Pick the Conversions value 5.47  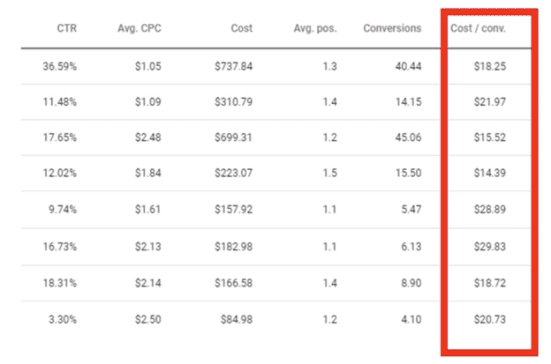411,209
